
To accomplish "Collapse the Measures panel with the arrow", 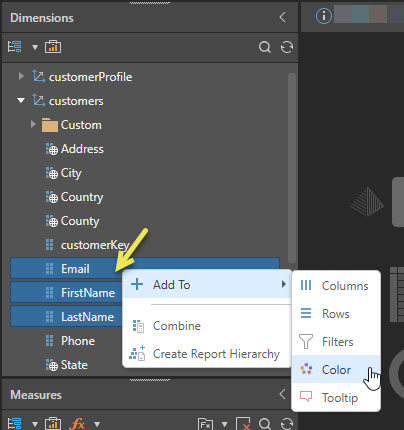I will pos(282,394).
